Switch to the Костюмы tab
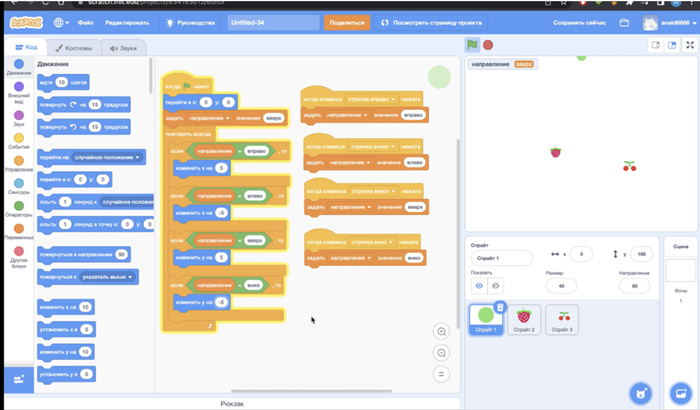Screen dimensions: 700x410 [x=74, y=48]
